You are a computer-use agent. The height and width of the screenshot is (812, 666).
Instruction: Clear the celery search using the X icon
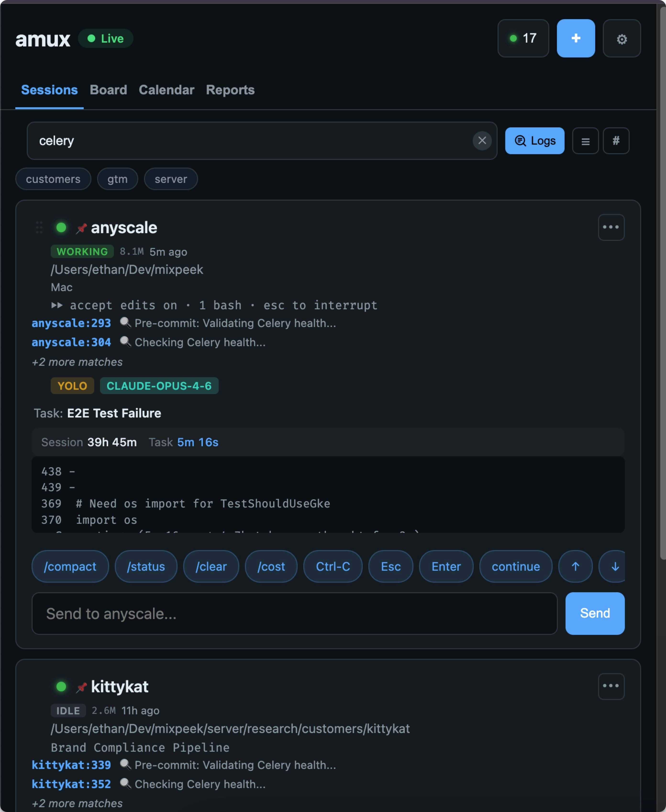point(482,141)
